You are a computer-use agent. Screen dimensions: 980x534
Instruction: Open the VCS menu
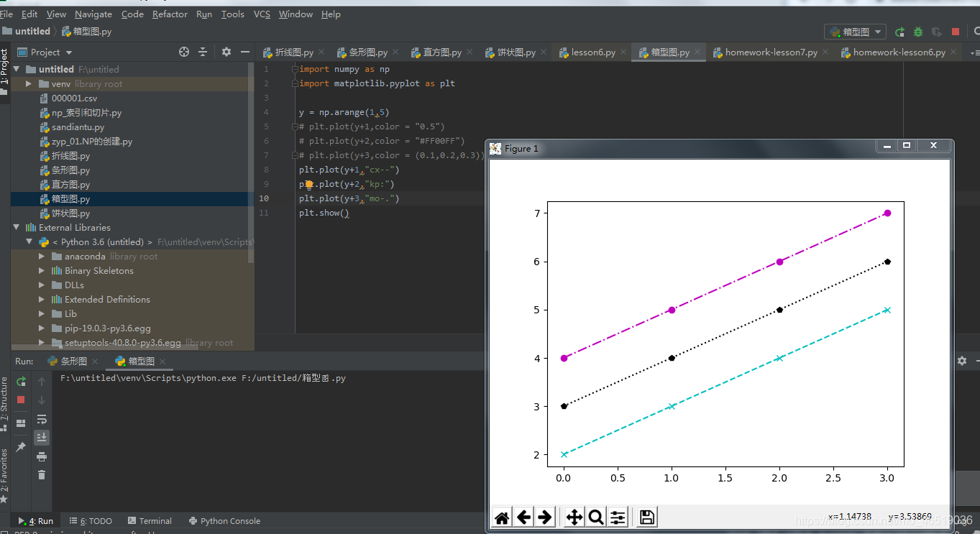click(262, 14)
